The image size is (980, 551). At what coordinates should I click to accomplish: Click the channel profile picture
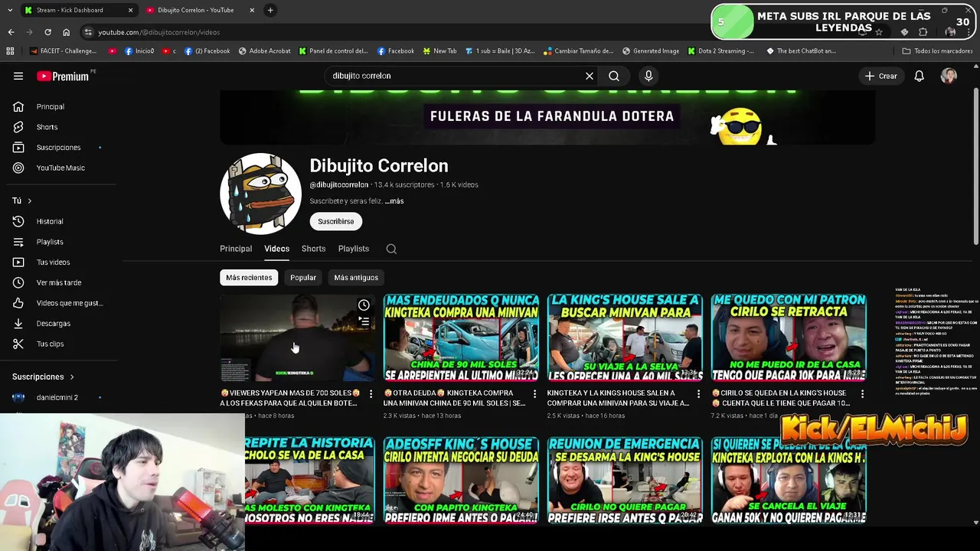260,194
